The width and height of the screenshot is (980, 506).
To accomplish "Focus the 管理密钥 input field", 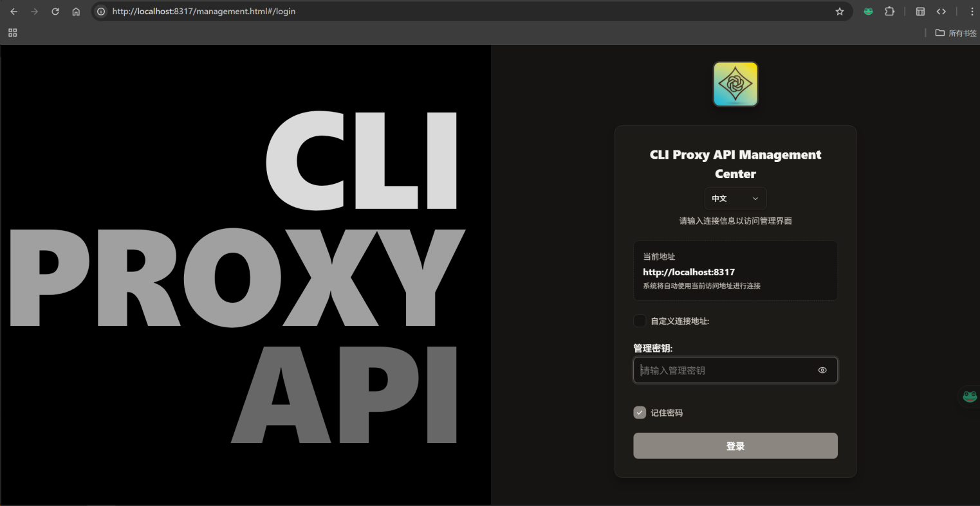I will tap(724, 370).
